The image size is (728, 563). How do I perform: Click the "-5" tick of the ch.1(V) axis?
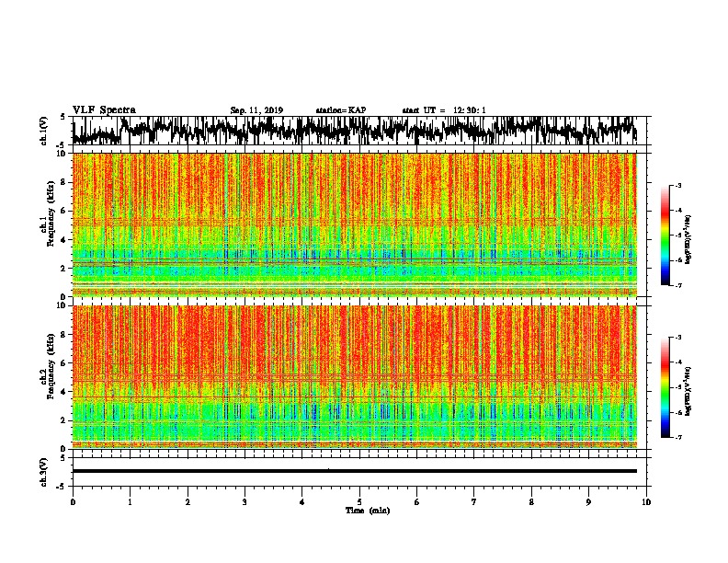[x=62, y=145]
